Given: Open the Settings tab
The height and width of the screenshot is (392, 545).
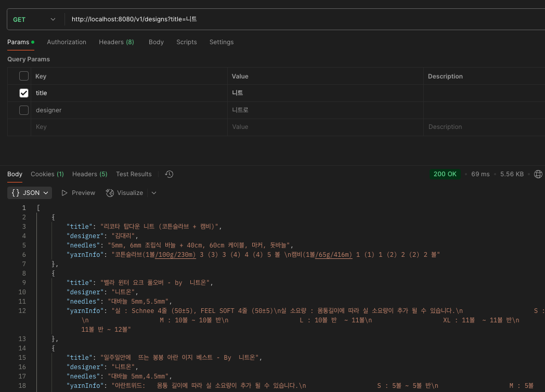Looking at the screenshot, I should tap(222, 42).
